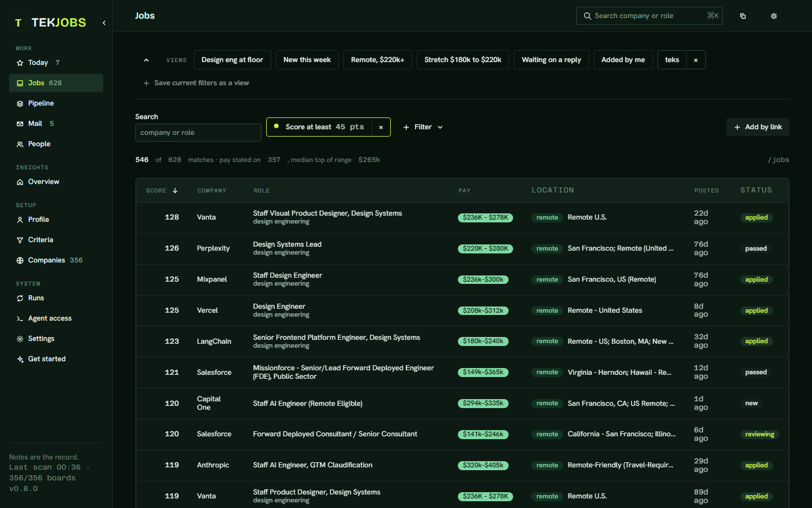Collapse the Views section chevron
Viewport: 812px width, 508px height.
point(146,60)
